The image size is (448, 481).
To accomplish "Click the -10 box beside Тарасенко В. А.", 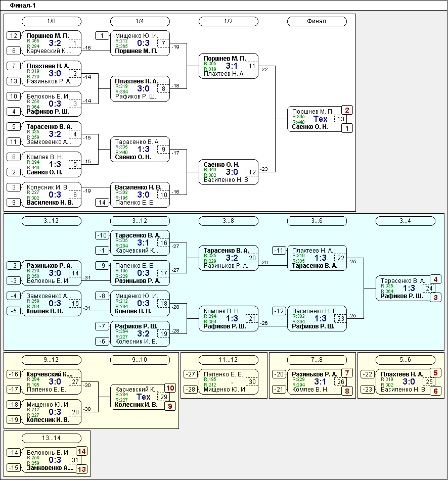I will coord(102,235).
